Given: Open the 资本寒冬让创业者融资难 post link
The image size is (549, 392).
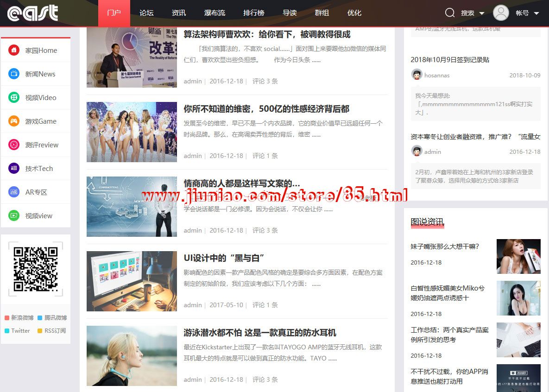Looking at the screenshot, I should click(x=475, y=137).
